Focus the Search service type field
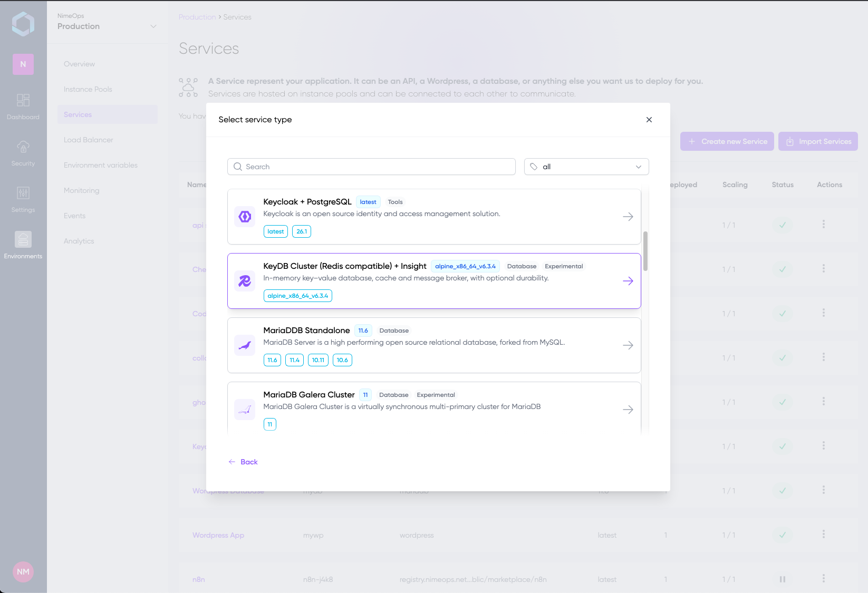This screenshot has width=868, height=593. [x=371, y=167]
